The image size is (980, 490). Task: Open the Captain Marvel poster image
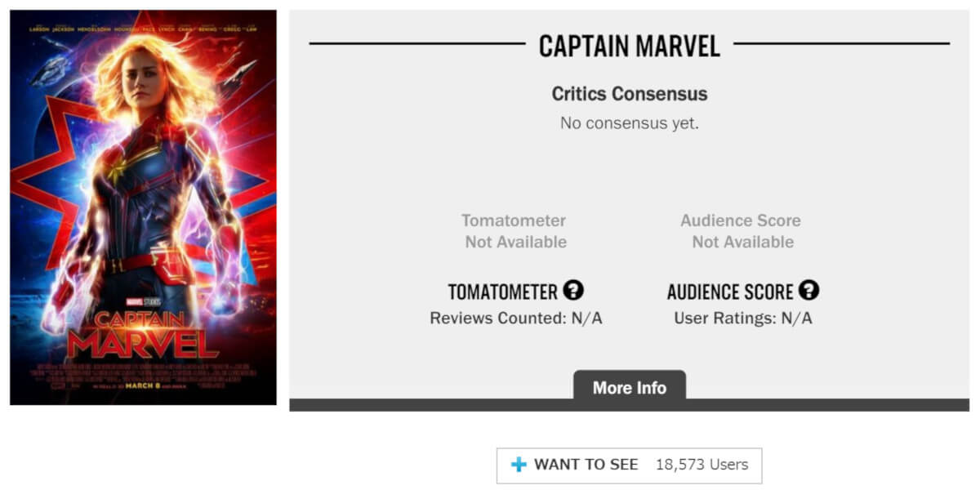(143, 207)
